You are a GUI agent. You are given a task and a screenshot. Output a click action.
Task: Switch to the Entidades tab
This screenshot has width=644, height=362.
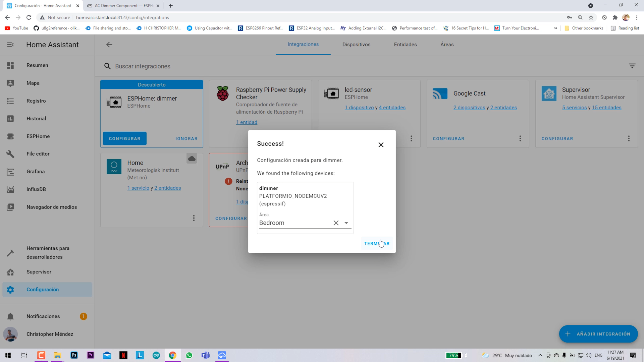(405, 45)
